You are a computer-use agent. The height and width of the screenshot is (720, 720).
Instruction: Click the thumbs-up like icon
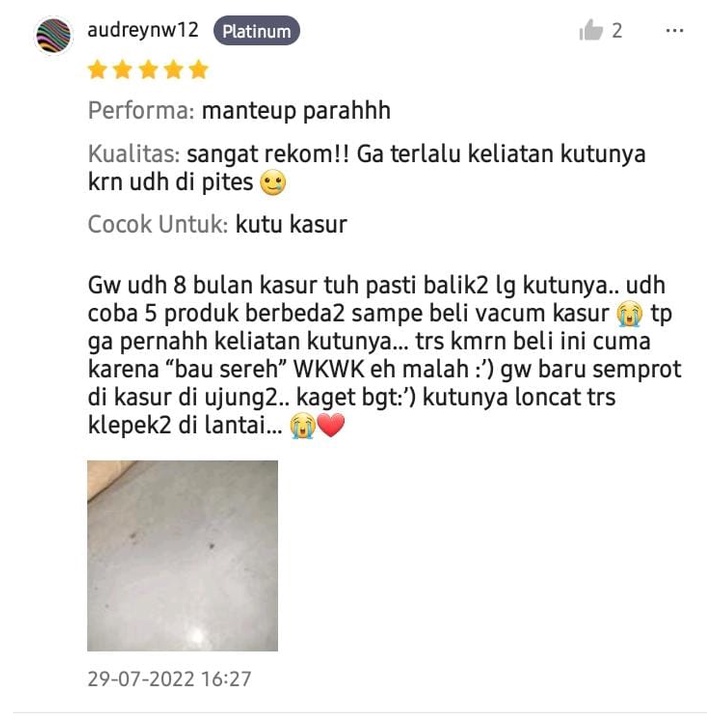click(591, 30)
